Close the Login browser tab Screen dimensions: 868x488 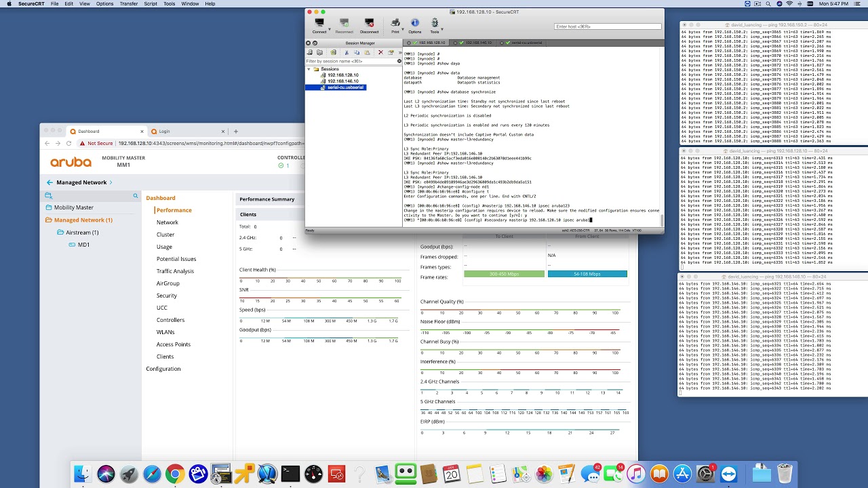click(222, 131)
